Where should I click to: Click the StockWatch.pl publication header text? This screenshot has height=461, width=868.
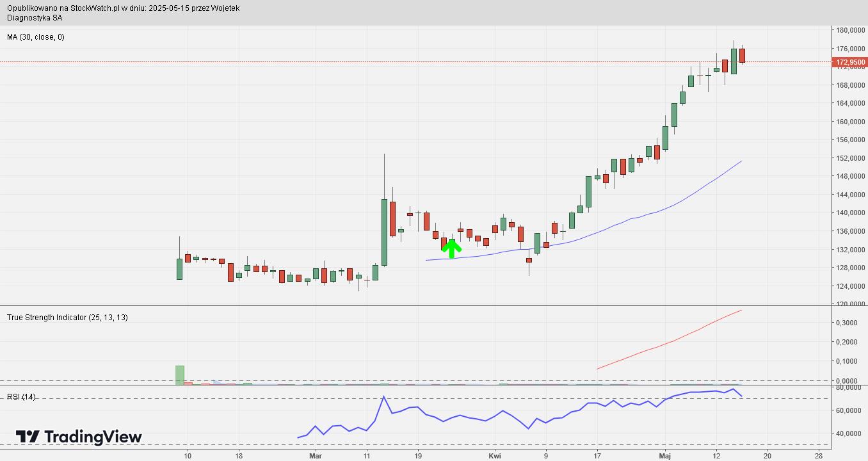(124, 8)
